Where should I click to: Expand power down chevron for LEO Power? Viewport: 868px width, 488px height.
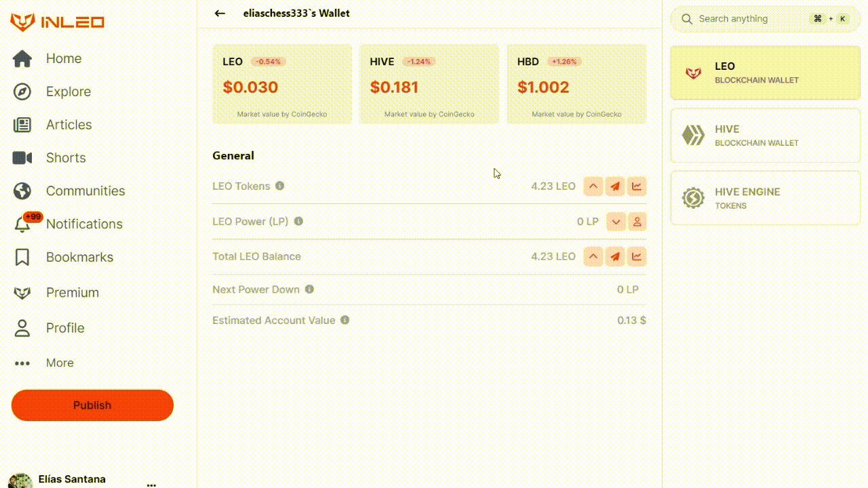[x=616, y=222]
